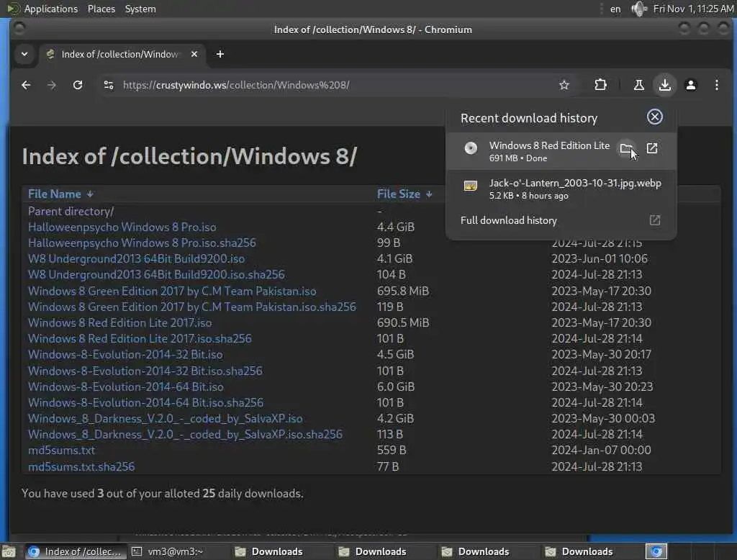Open Halloweenpsycho Windows 8 Pro.iso.sha256

[x=142, y=243]
